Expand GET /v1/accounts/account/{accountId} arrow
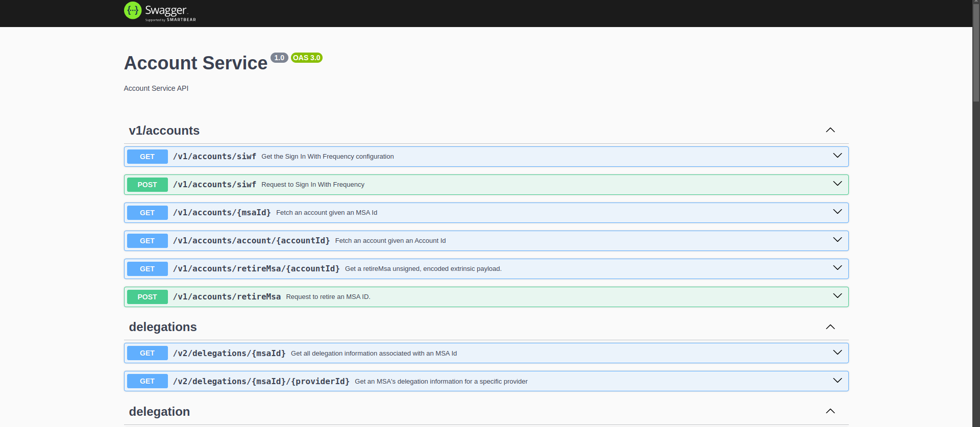 [x=838, y=240]
